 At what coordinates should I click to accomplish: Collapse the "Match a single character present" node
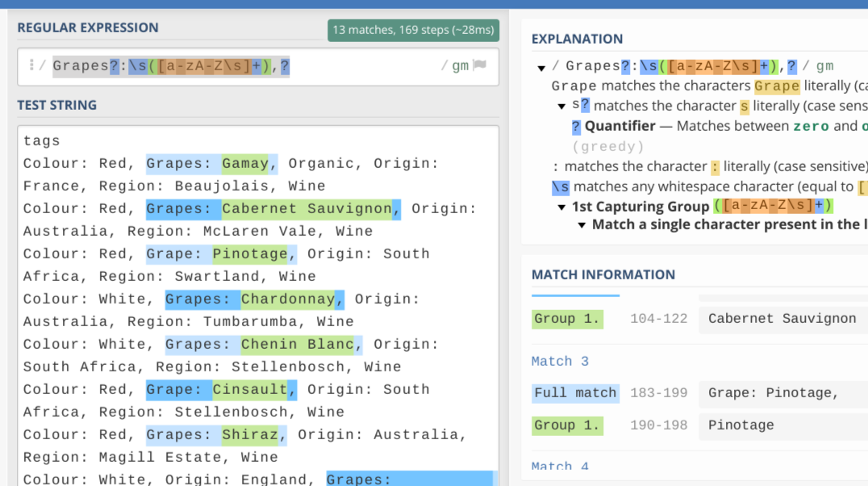582,225
